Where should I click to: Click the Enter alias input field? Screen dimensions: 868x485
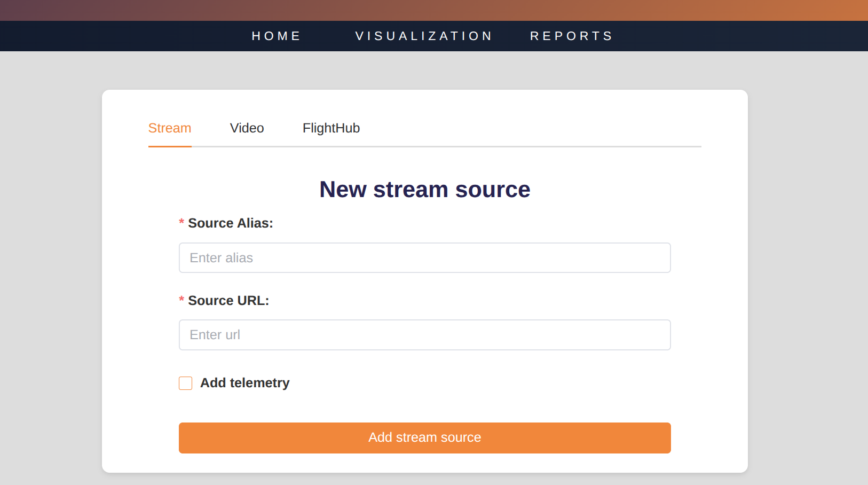coord(424,258)
